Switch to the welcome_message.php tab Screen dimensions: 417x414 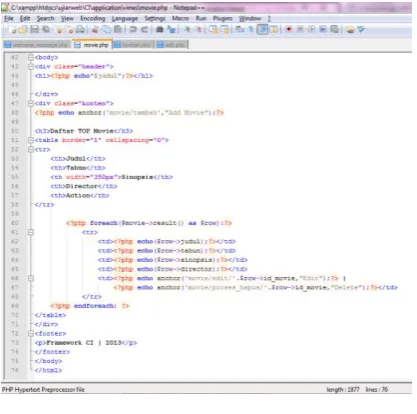[x=37, y=45]
